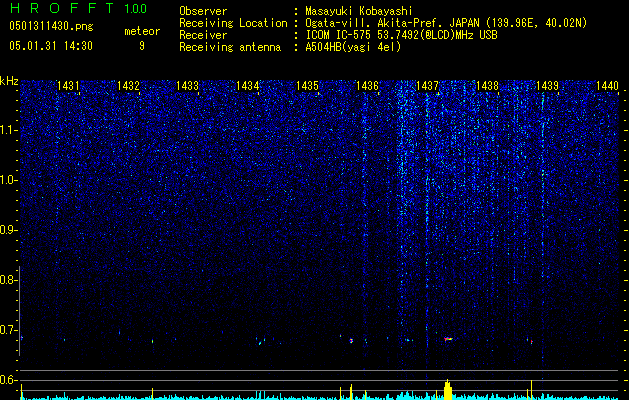629x400 pixels.
Task: Click the 1.0 kHz axis label
Action: pyautogui.click(x=7, y=180)
